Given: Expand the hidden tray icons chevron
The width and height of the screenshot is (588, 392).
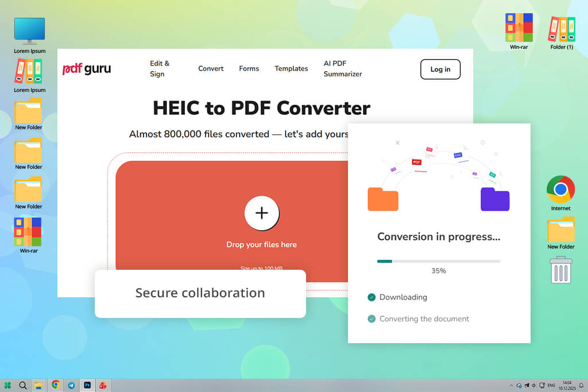Looking at the screenshot, I should (511, 385).
